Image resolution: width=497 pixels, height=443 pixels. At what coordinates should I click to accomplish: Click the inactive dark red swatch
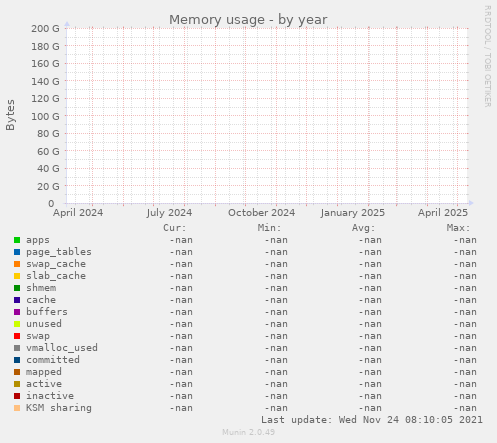coord(17,396)
